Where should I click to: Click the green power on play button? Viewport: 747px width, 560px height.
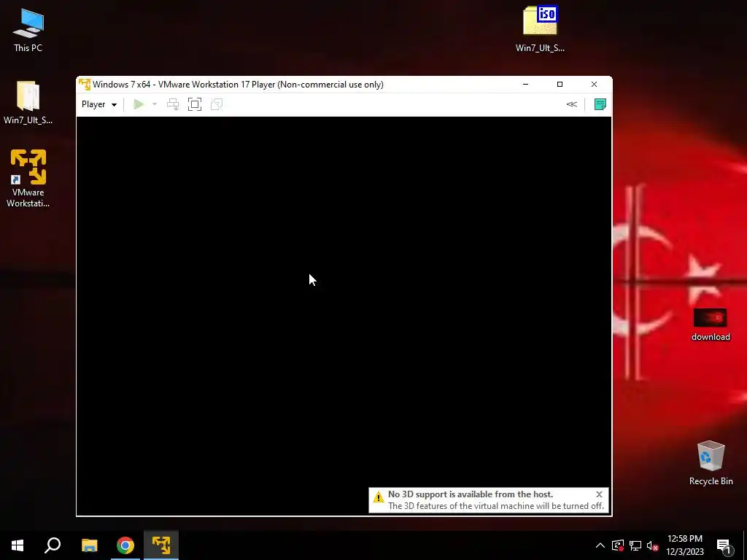(x=139, y=104)
